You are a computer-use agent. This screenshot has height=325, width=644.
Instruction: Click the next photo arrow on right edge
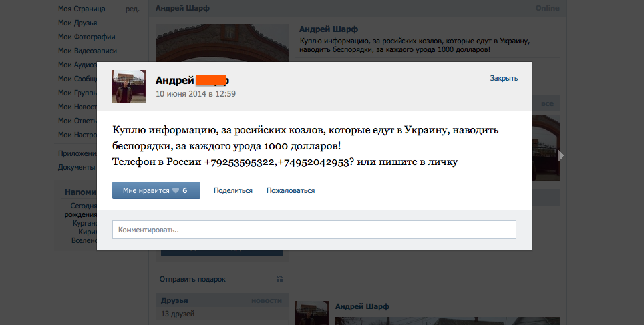(562, 155)
